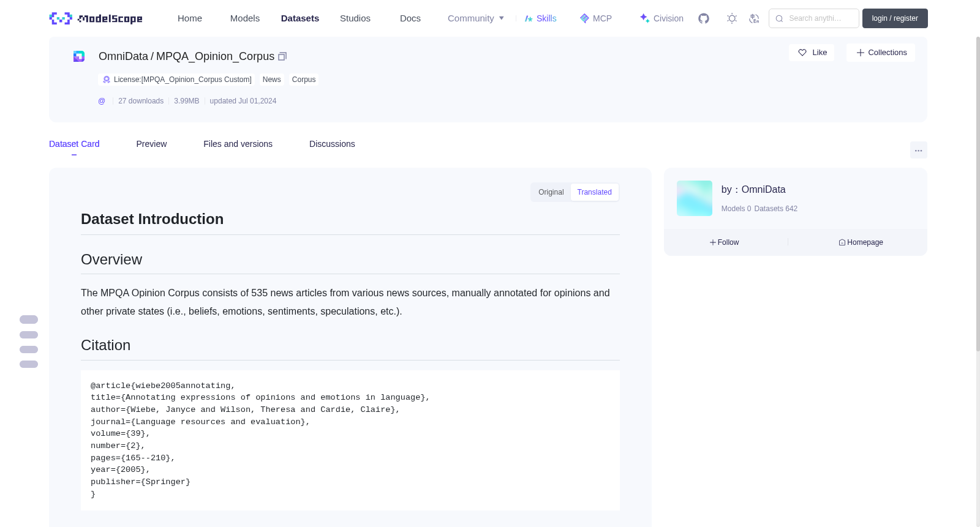
Task: Copy the dataset name with the copy icon
Action: tap(282, 56)
